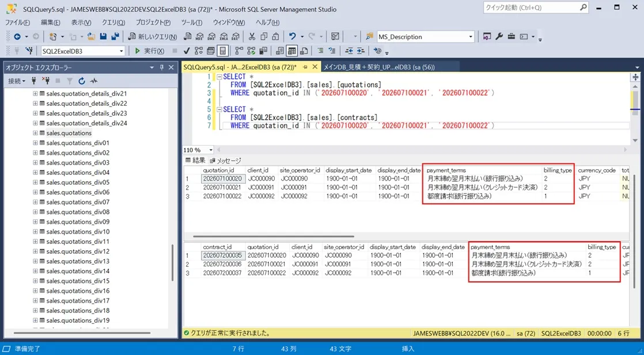This screenshot has width=644, height=355.
Task: Click the Save (floppy disk) toolbar icon
Action: point(103,36)
